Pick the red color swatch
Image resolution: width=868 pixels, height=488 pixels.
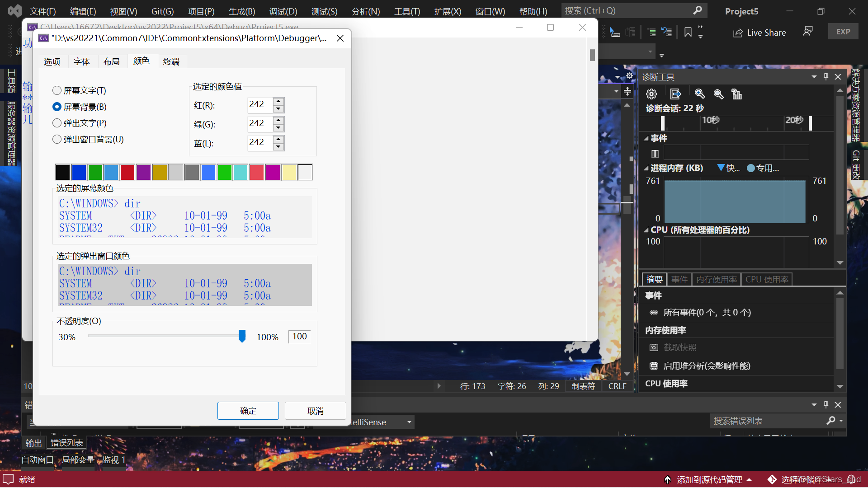point(127,172)
